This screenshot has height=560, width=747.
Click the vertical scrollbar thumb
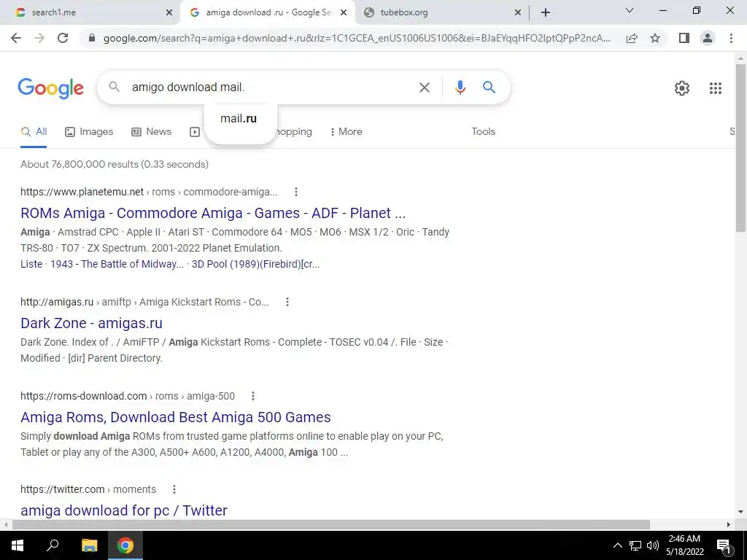(x=740, y=147)
